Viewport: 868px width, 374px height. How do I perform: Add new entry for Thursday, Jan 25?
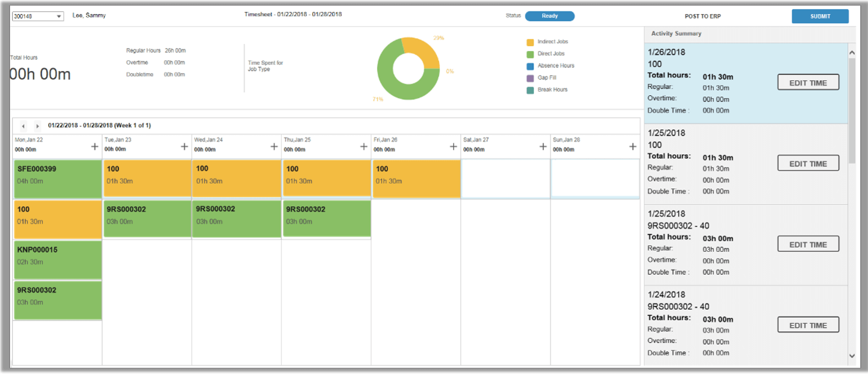click(364, 147)
